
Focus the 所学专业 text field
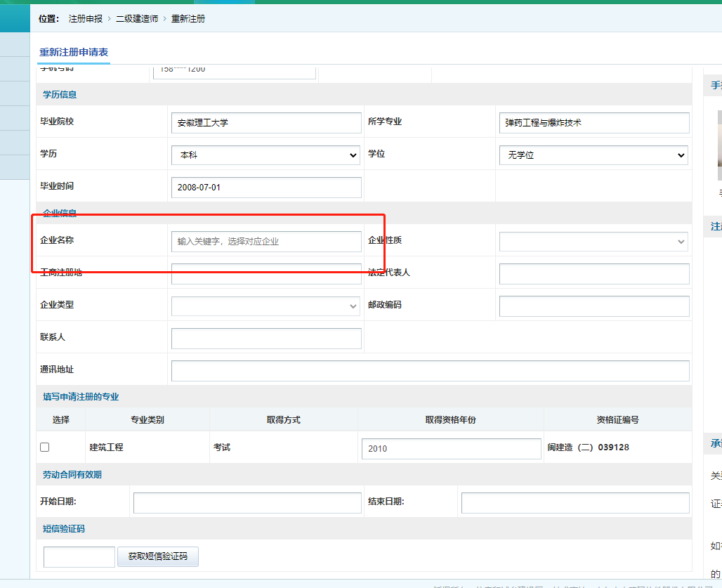(593, 123)
